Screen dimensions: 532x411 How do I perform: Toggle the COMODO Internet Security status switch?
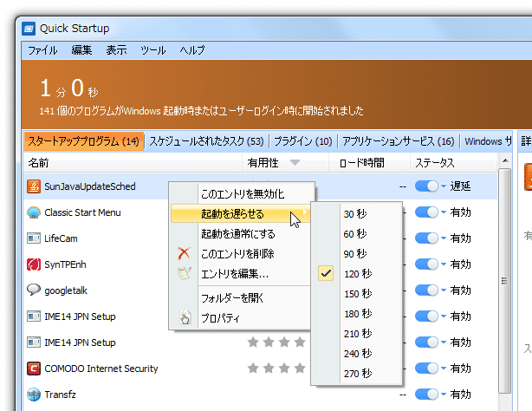click(426, 369)
